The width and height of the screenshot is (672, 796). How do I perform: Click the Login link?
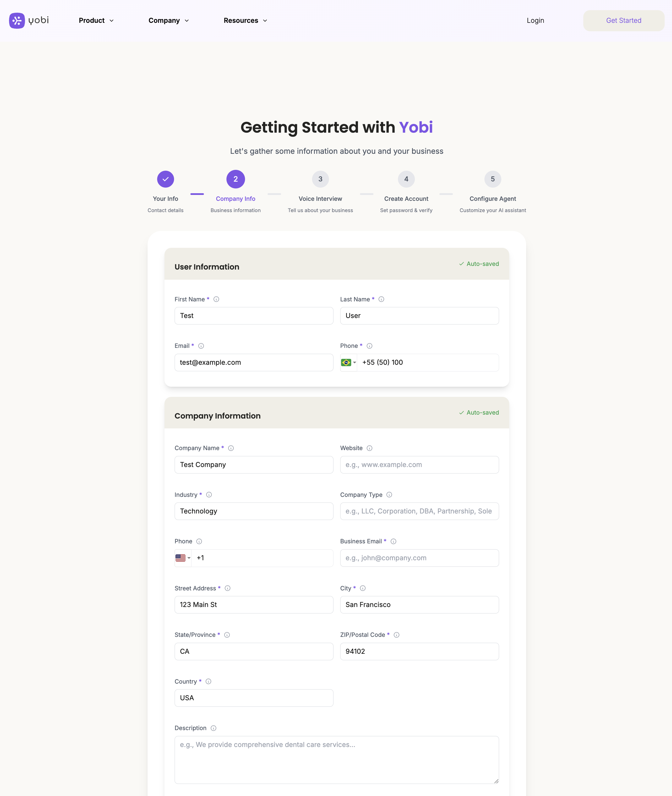click(x=535, y=21)
